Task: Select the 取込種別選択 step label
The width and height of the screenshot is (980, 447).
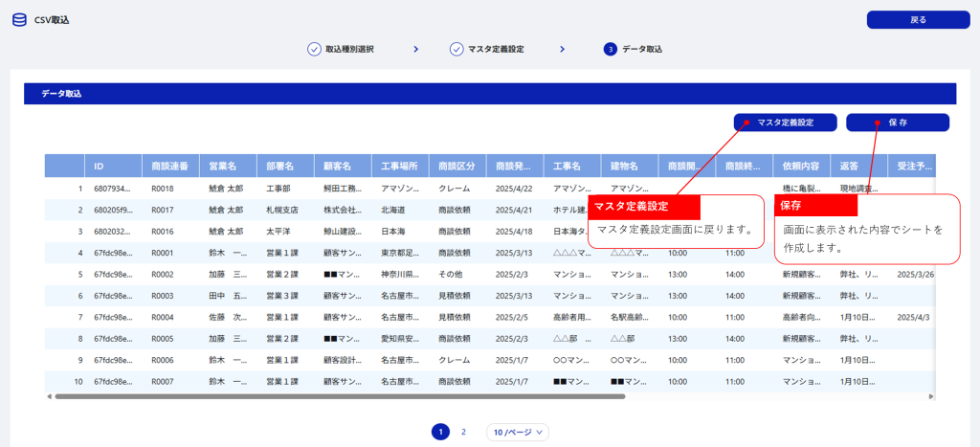Action: tap(349, 50)
